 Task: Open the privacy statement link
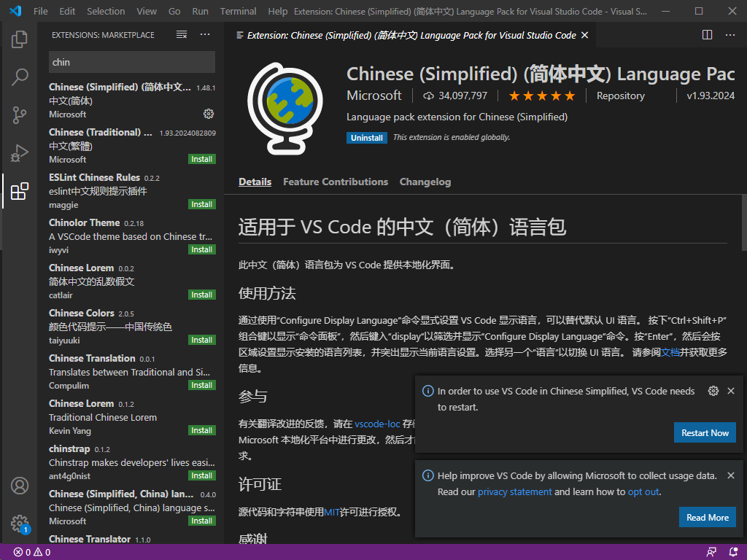514,491
